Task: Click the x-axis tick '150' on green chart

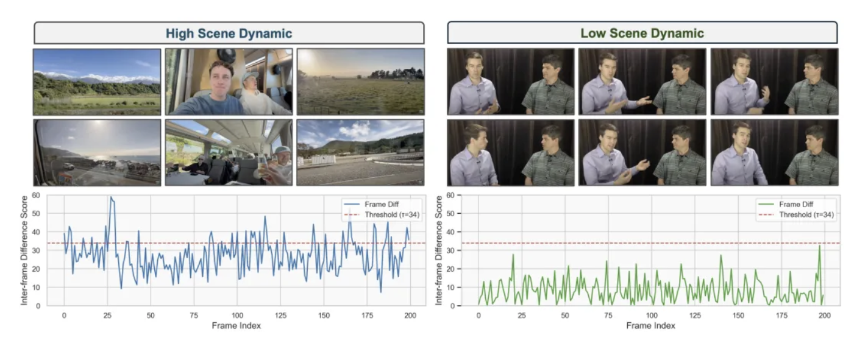Action: tap(738, 315)
